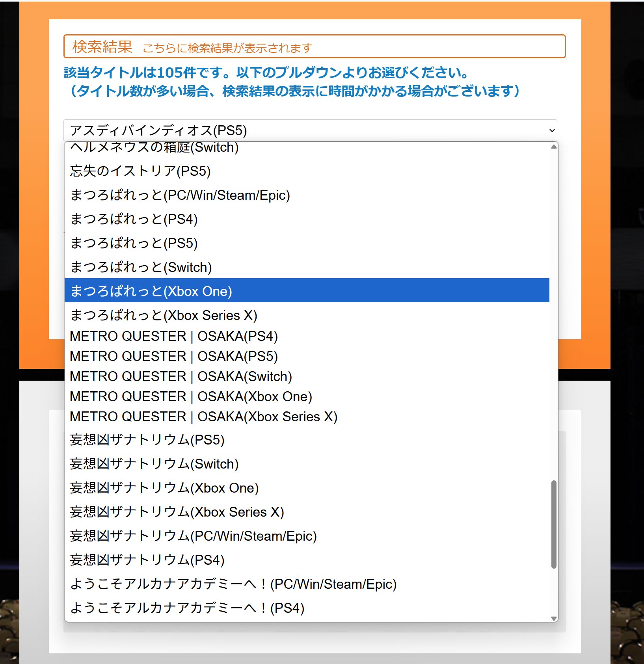
Task: Open the アスディバインディオス(PS5) title dropdown
Action: point(310,130)
